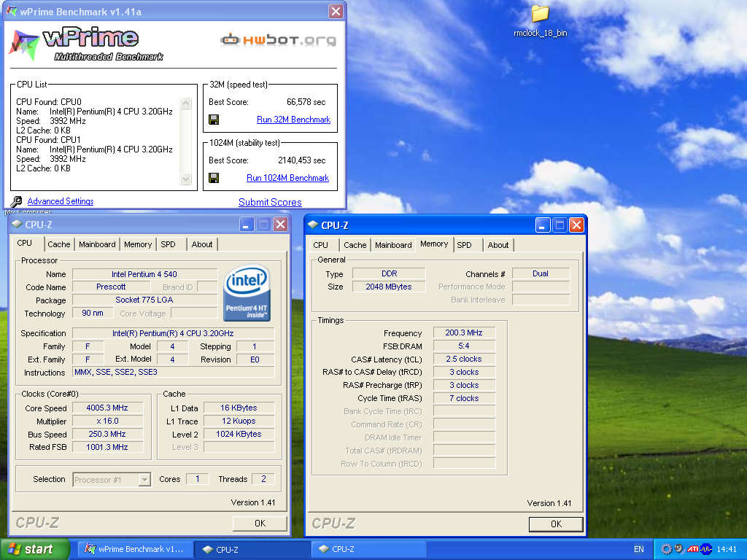Click the taskbar clock showing 14:41
Image resolution: width=747 pixels, height=560 pixels.
tap(727, 549)
